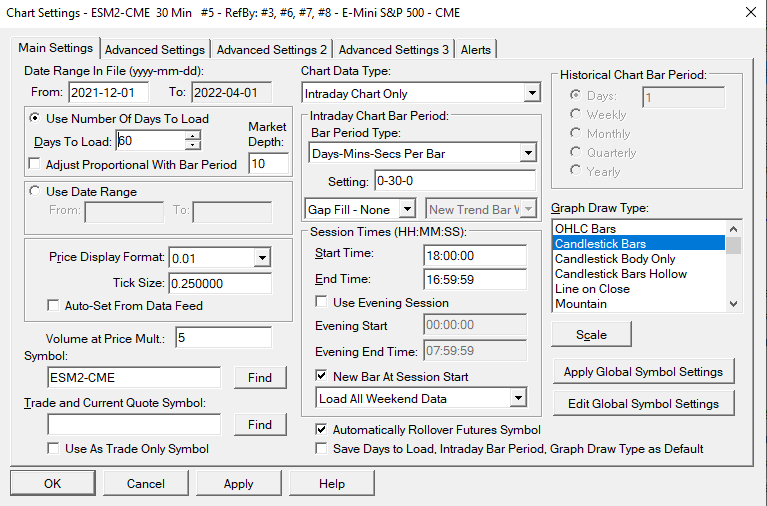
Task: Click the session Start Time field
Action: click(475, 255)
